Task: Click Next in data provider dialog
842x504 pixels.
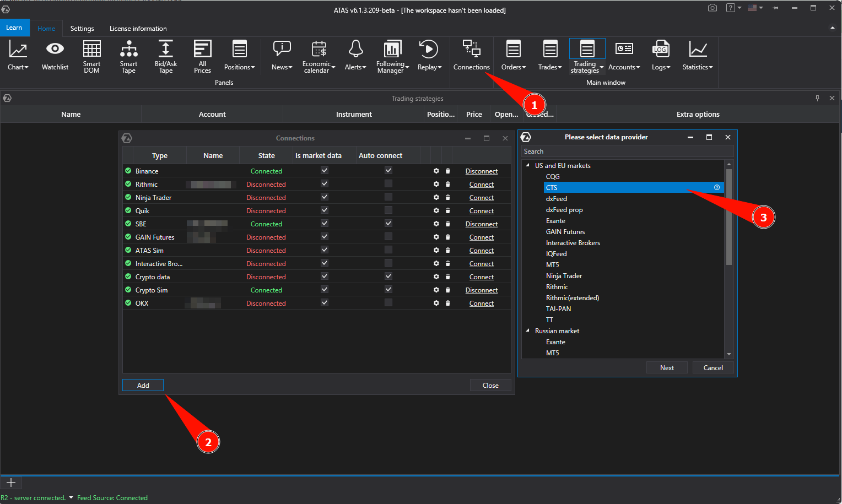Action: point(667,367)
